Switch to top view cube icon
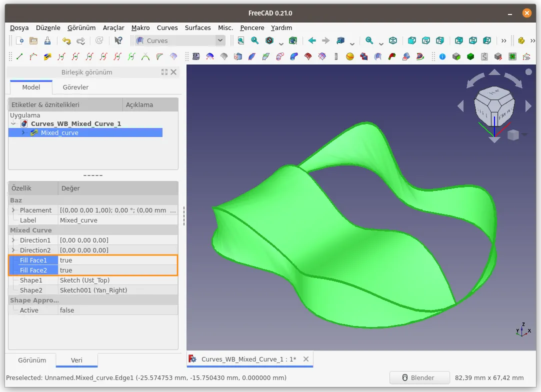The image size is (541, 392). click(426, 40)
